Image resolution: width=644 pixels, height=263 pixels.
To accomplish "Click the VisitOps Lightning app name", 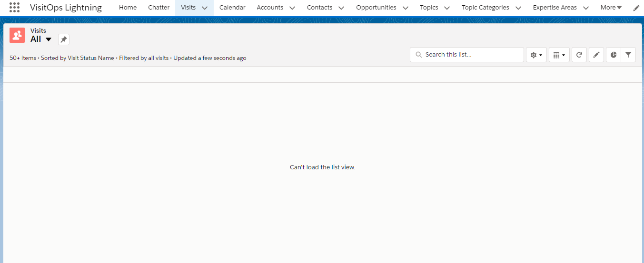I will [x=66, y=8].
